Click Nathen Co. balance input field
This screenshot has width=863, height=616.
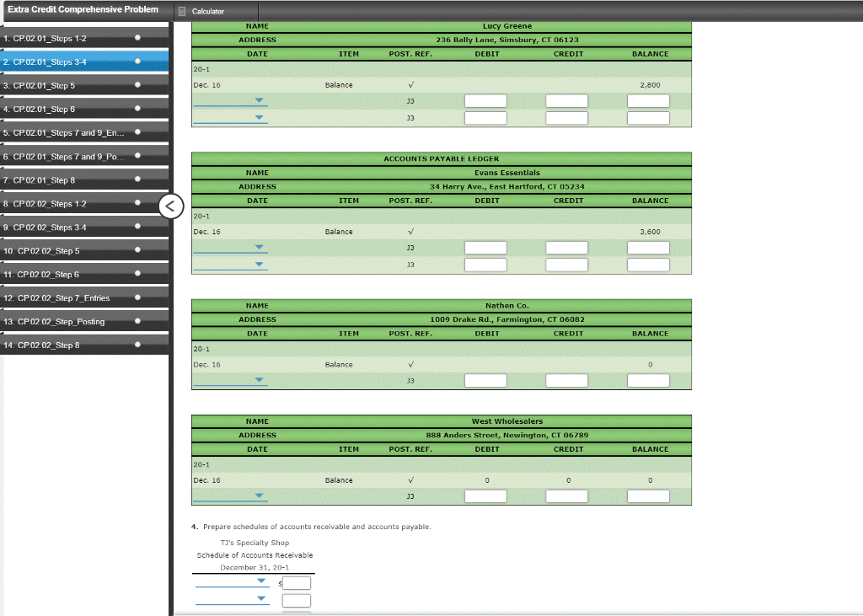(x=648, y=380)
